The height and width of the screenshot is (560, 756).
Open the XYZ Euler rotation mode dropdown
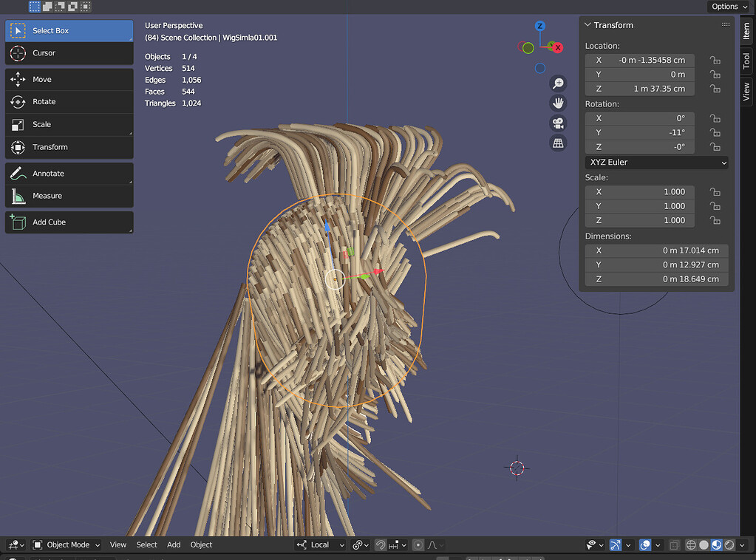tap(656, 163)
